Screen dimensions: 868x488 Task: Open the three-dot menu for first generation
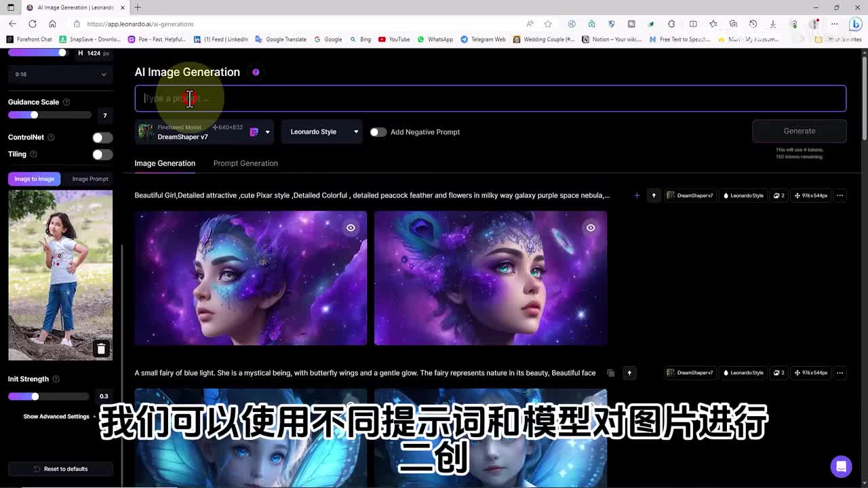pyautogui.click(x=840, y=196)
